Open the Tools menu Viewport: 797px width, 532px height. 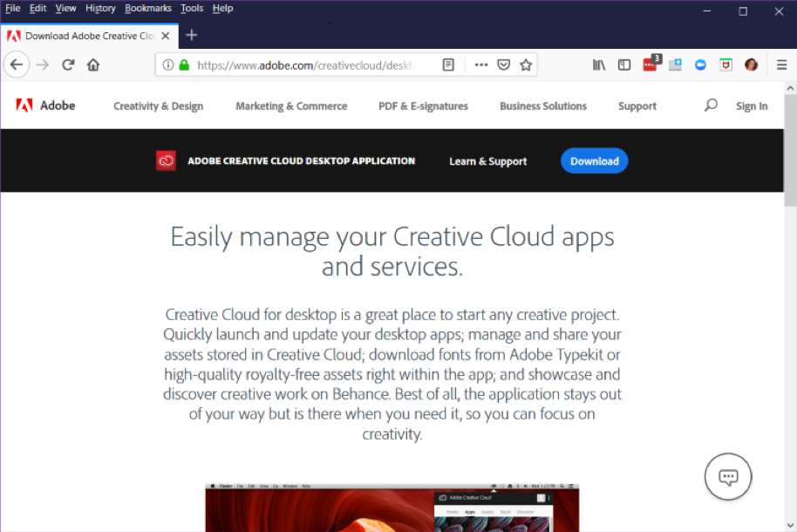pyautogui.click(x=192, y=8)
